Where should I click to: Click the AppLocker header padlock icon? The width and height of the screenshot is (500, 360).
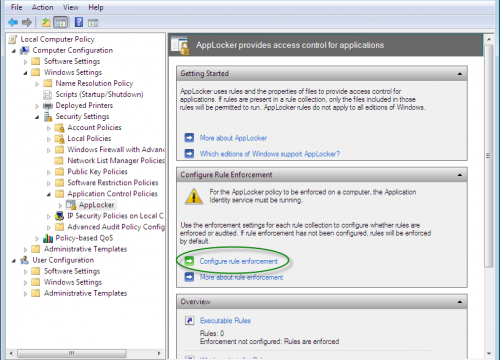point(180,46)
